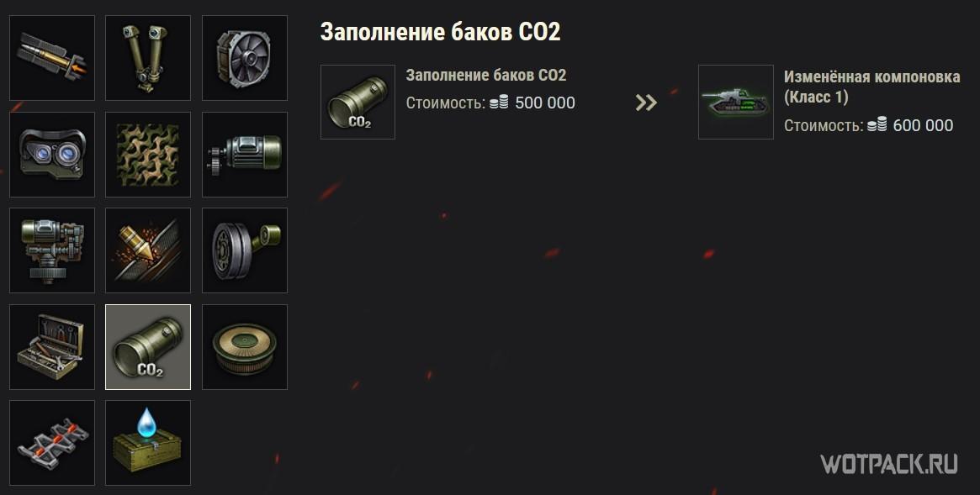Pick the wet ammo rack crate icon
This screenshot has height=495, width=980.
point(148,443)
